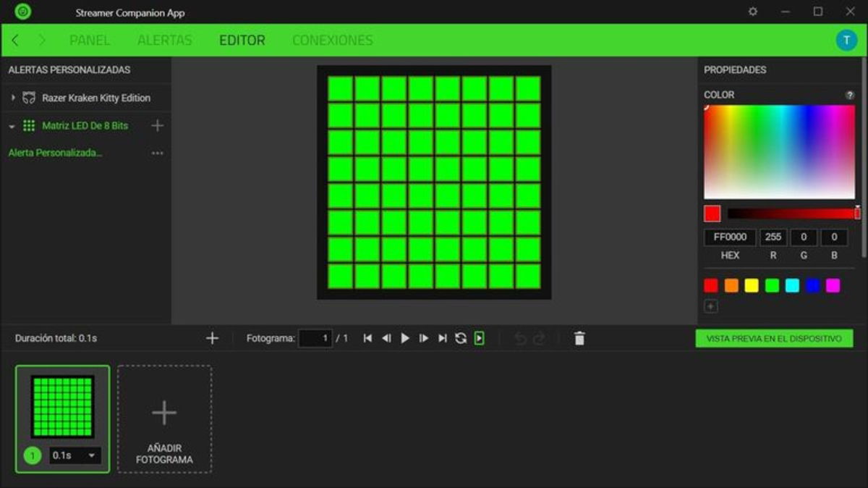Jump to the last frame
Image resolution: width=868 pixels, height=488 pixels.
coord(443,337)
